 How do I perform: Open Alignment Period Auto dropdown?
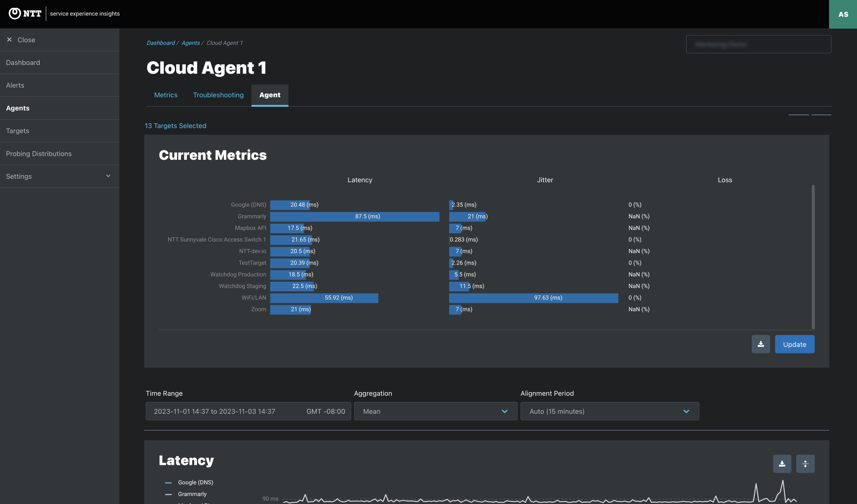point(610,411)
